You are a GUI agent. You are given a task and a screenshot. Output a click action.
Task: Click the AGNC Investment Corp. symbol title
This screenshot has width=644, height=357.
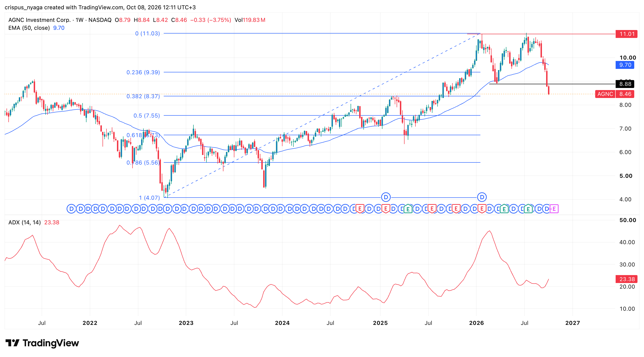click(40, 20)
